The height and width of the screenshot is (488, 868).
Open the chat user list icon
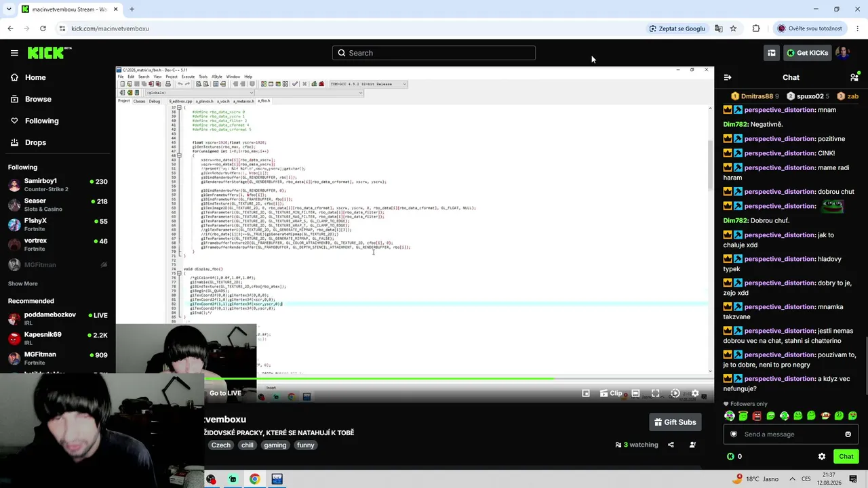coord(854,77)
